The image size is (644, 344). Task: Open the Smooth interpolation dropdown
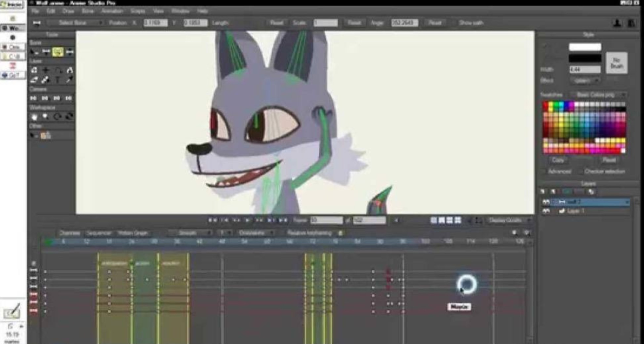pos(191,233)
